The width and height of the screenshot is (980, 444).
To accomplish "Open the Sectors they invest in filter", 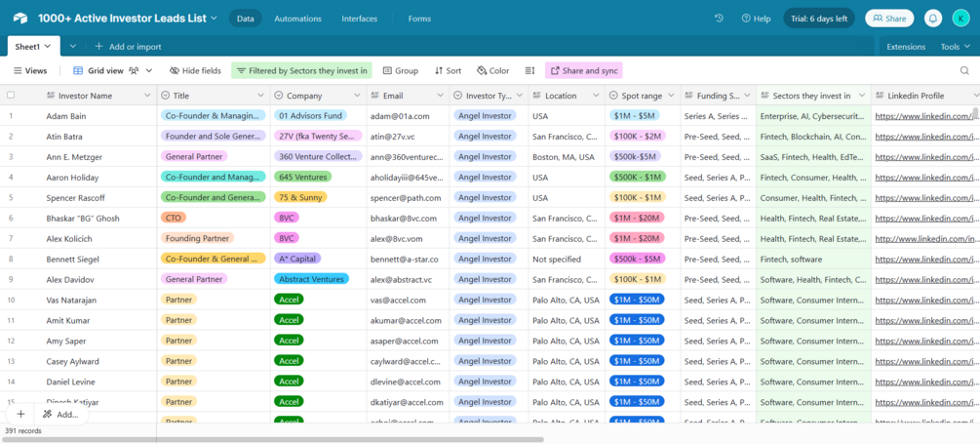I will pyautogui.click(x=302, y=70).
